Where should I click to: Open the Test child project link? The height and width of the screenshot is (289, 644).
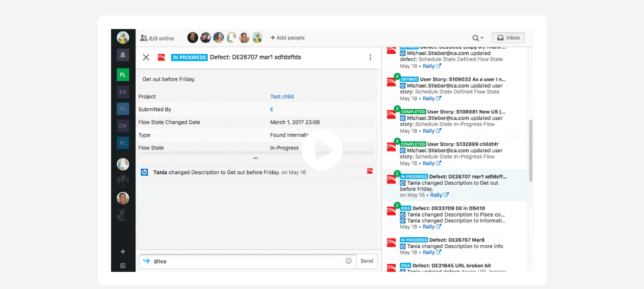point(282,97)
